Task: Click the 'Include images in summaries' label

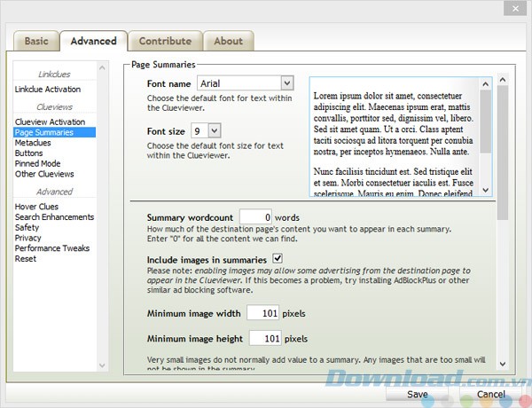Action: (x=207, y=260)
